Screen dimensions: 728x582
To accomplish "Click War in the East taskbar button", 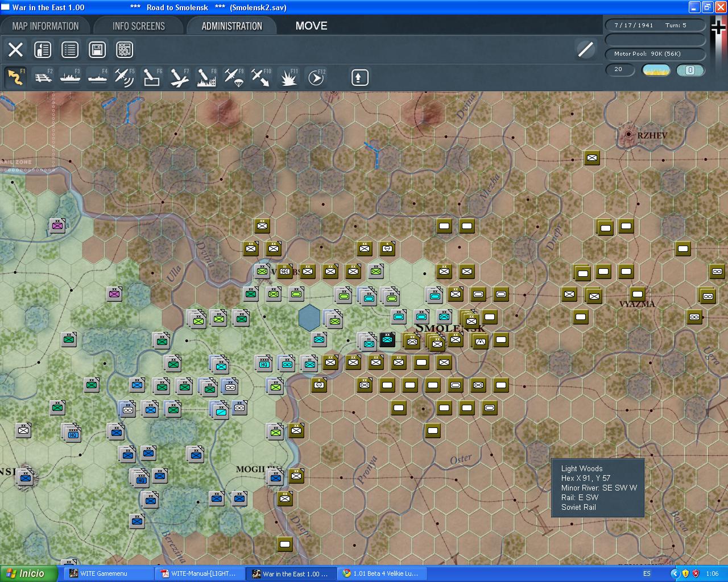I will [x=292, y=573].
